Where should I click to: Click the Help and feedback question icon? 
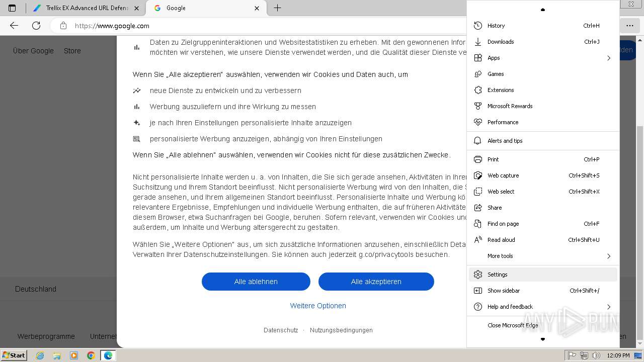click(x=478, y=307)
